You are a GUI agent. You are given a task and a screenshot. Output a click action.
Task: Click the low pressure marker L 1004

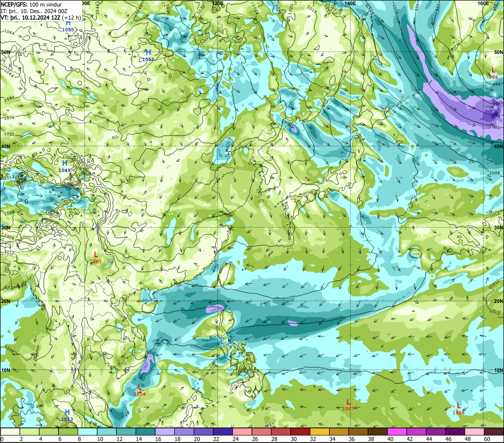click(140, 390)
